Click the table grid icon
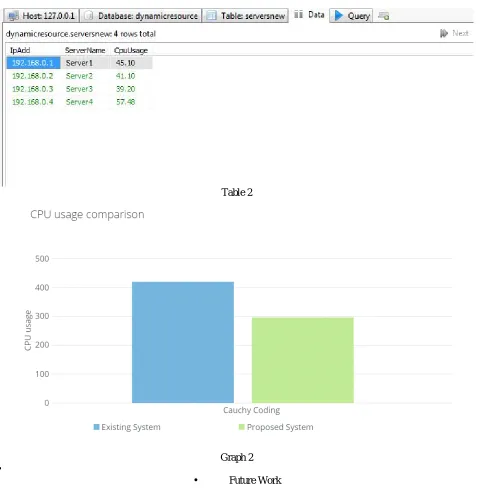The height and width of the screenshot is (491, 480). (211, 16)
